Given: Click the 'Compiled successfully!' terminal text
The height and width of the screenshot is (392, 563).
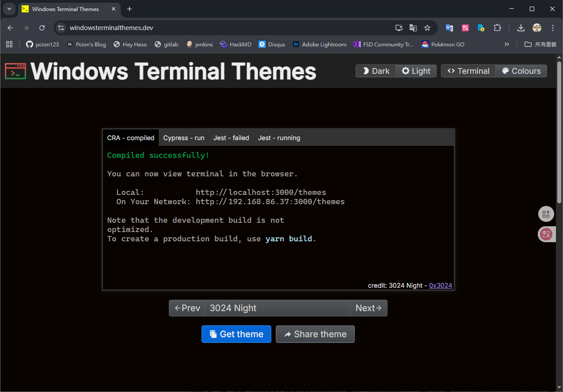Looking at the screenshot, I should (x=158, y=155).
